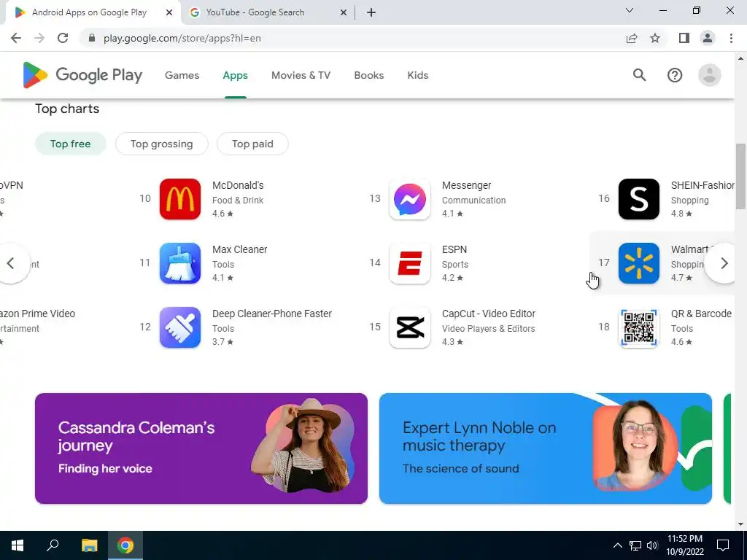
Task: Open the Walmart app icon
Action: click(x=639, y=263)
